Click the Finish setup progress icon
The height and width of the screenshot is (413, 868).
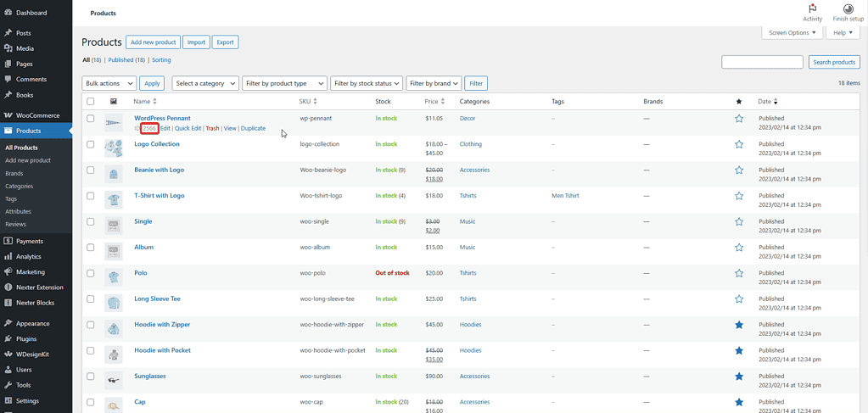[x=848, y=8]
